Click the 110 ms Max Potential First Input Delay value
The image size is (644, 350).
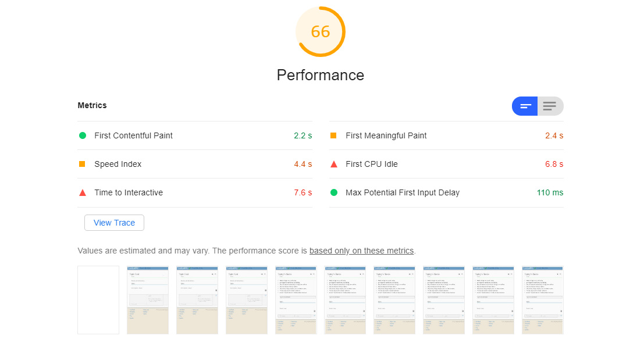point(550,192)
